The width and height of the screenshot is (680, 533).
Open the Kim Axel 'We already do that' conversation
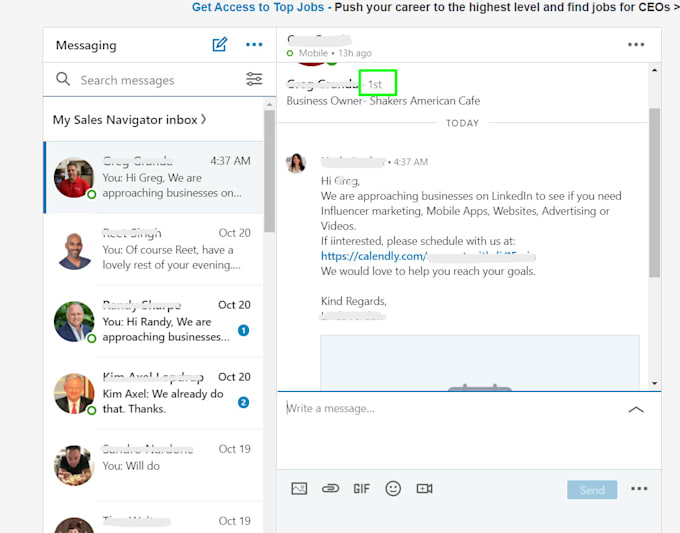click(x=154, y=394)
